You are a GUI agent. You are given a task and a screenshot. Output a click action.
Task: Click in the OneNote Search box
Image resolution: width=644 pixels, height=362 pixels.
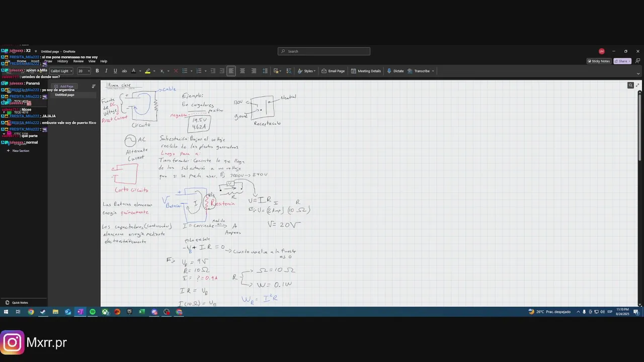[324, 51]
